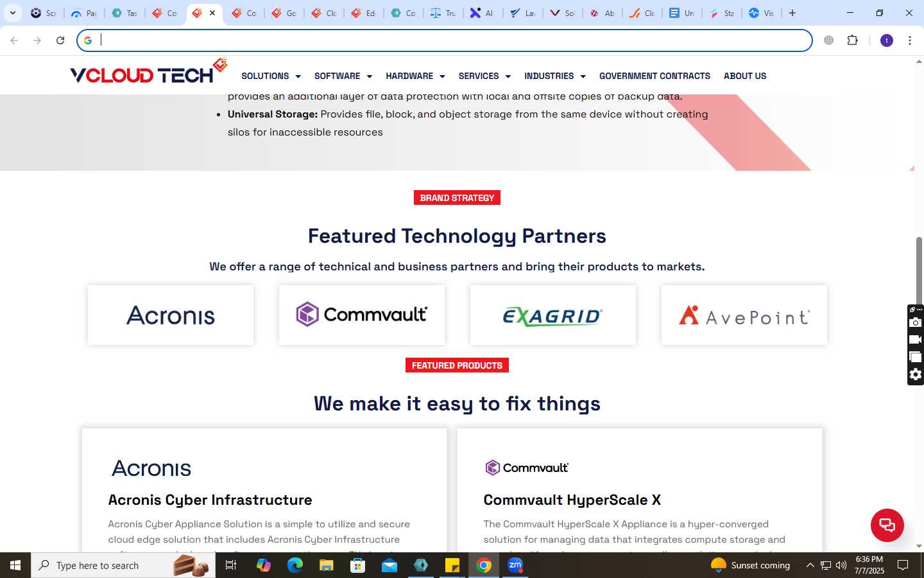The height and width of the screenshot is (578, 924).
Task: Open Commvault HyperScale X heading
Action: coord(572,500)
